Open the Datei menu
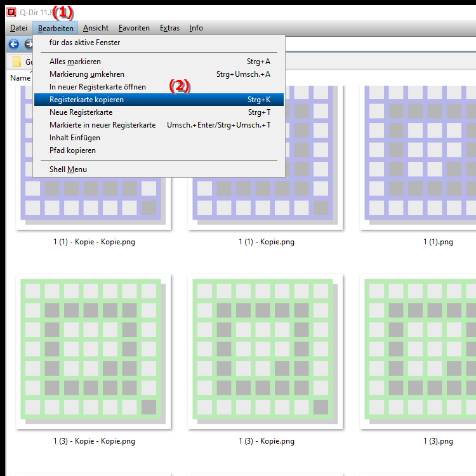476x476 pixels. tap(18, 28)
